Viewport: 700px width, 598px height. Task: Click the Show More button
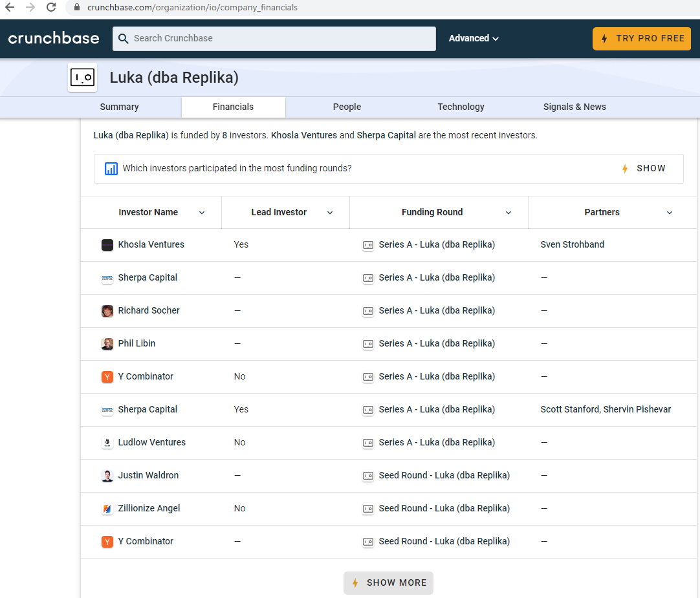[x=388, y=583]
